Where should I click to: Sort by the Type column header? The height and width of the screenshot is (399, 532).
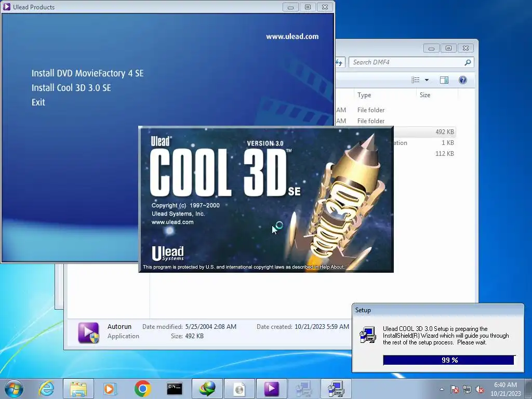[385, 95]
